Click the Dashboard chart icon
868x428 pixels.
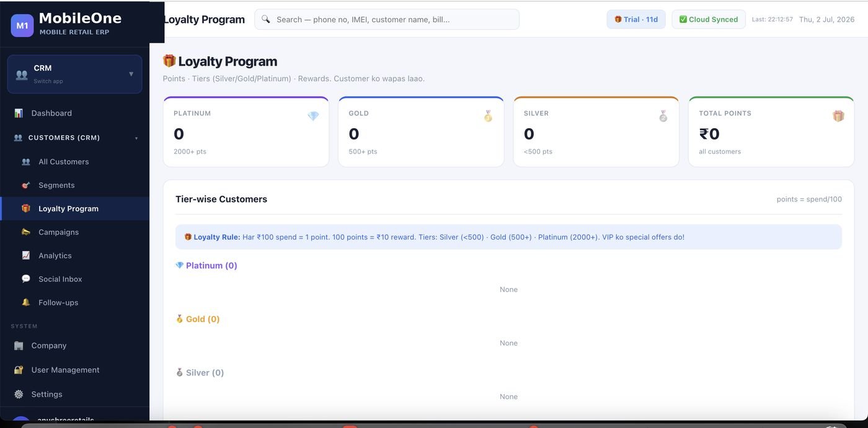pyautogui.click(x=19, y=113)
